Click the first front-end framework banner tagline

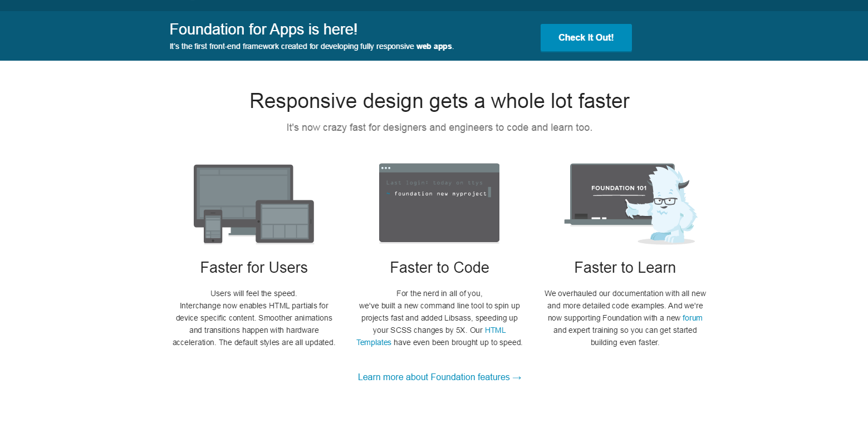(312, 46)
